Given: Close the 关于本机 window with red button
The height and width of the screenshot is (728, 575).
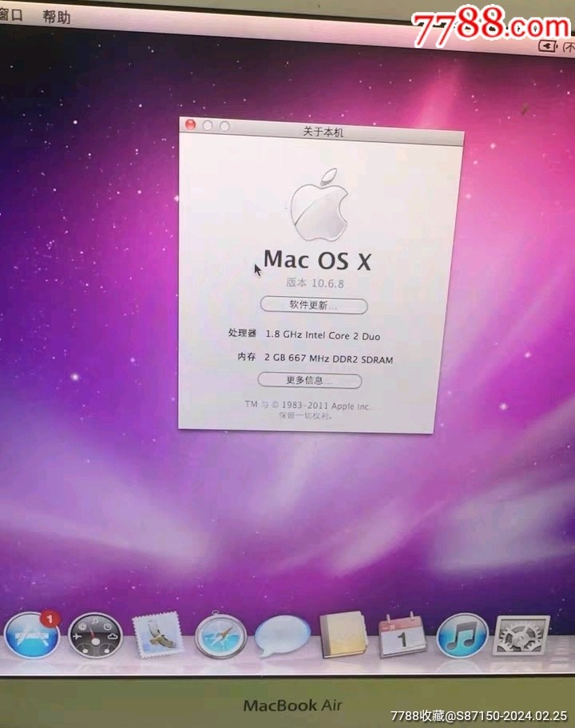Looking at the screenshot, I should pos(190,125).
